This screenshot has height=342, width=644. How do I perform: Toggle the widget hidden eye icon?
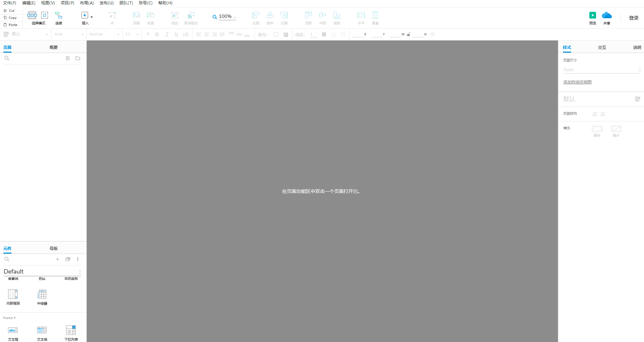[x=432, y=34]
